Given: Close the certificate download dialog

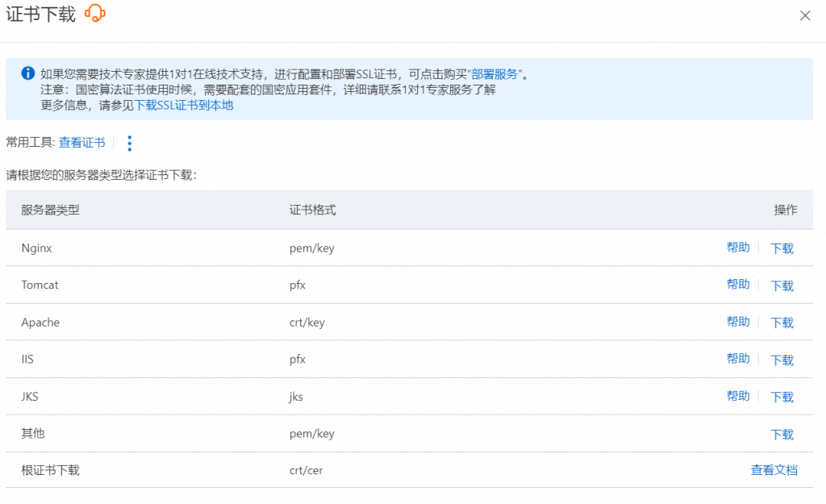Looking at the screenshot, I should tap(804, 15).
